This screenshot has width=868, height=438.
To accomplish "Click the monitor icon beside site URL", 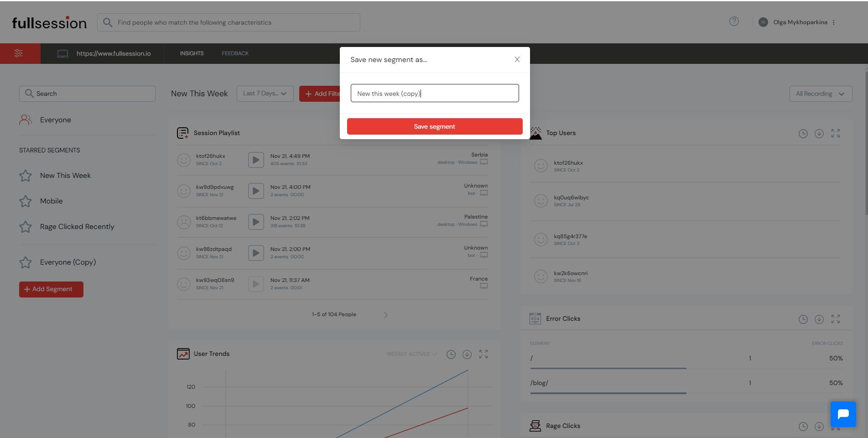I will click(x=62, y=54).
